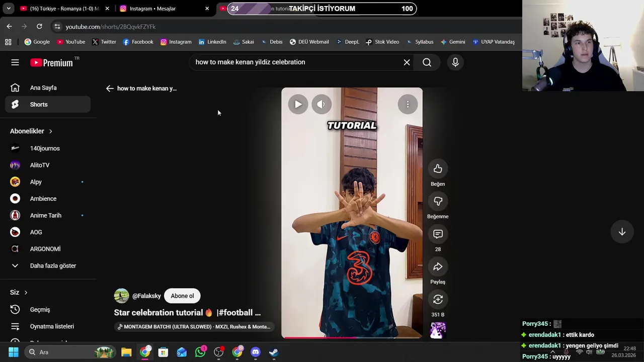Open the 140journos subscription
The height and width of the screenshot is (362, 644).
[48, 148]
